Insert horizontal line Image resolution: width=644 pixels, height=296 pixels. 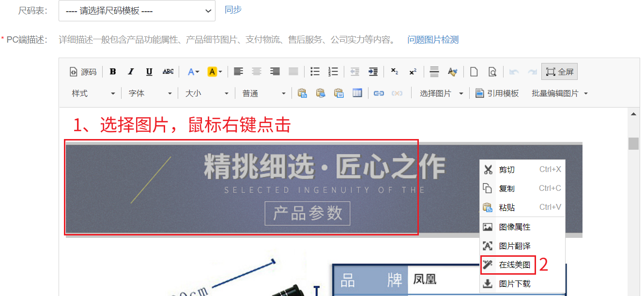pyautogui.click(x=434, y=72)
